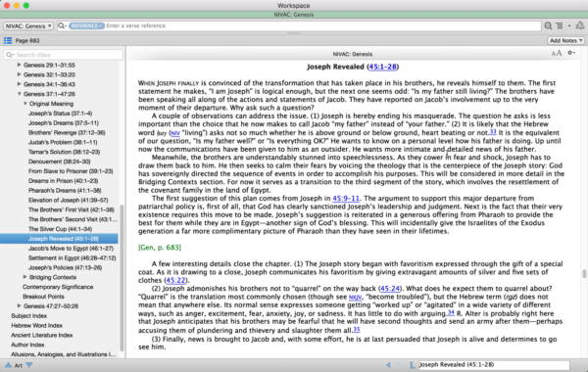
Task: Go forward with the right history arrow
Action: point(399,364)
